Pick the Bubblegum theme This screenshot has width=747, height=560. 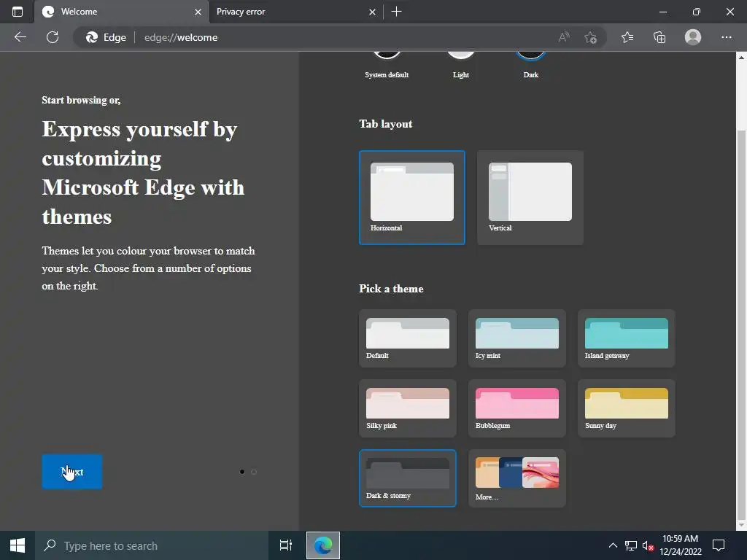tap(517, 408)
